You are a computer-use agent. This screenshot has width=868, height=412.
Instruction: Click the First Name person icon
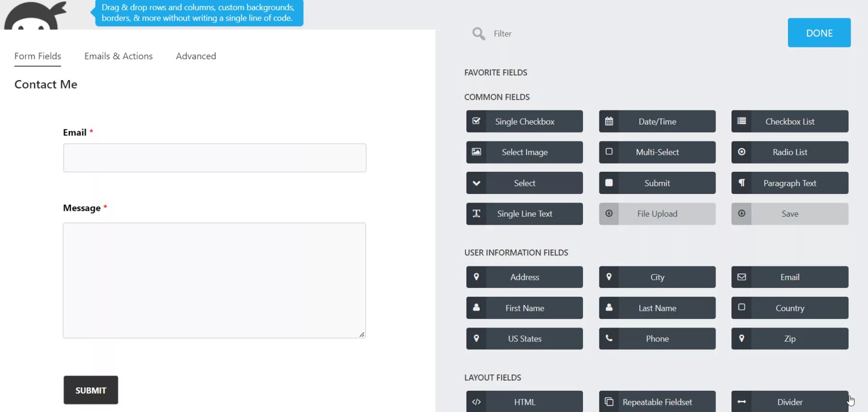click(476, 307)
